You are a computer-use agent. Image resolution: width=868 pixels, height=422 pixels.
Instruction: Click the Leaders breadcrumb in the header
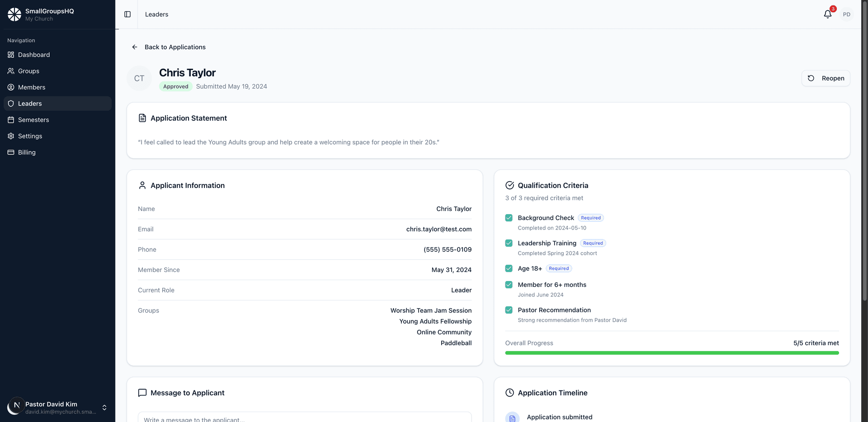[x=156, y=14]
